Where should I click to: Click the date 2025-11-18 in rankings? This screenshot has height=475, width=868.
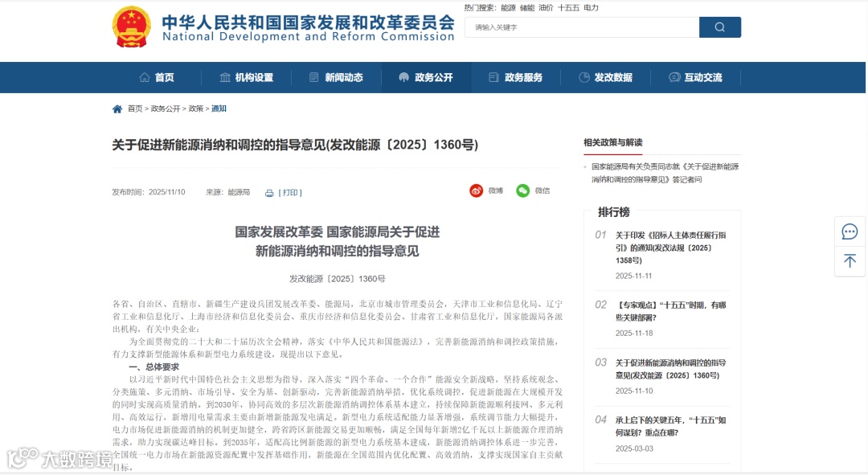pyautogui.click(x=634, y=334)
